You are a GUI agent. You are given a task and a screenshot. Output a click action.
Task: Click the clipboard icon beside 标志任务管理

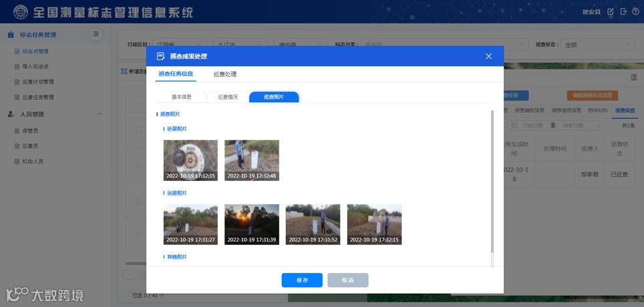(11, 35)
